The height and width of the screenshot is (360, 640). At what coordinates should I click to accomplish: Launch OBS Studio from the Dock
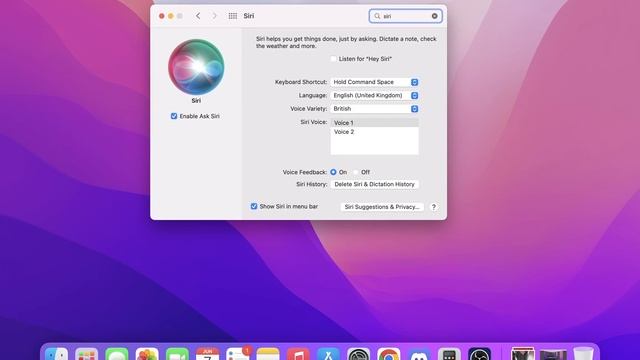click(x=479, y=354)
